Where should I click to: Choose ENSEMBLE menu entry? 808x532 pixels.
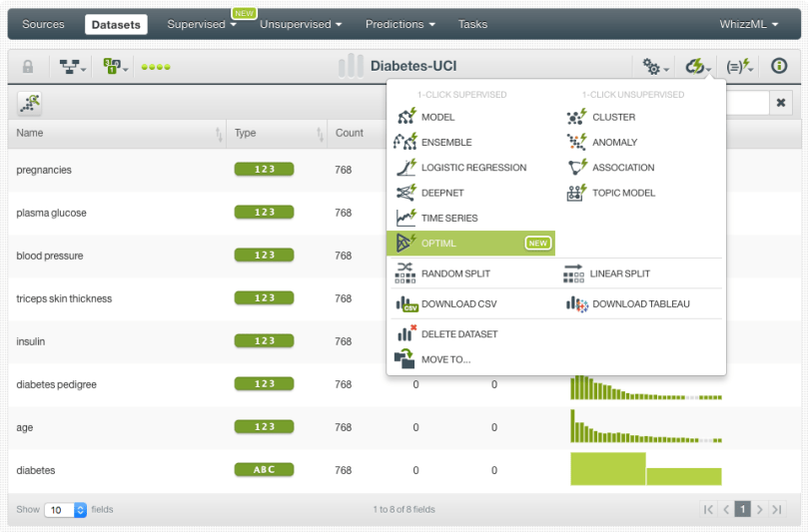tap(446, 143)
